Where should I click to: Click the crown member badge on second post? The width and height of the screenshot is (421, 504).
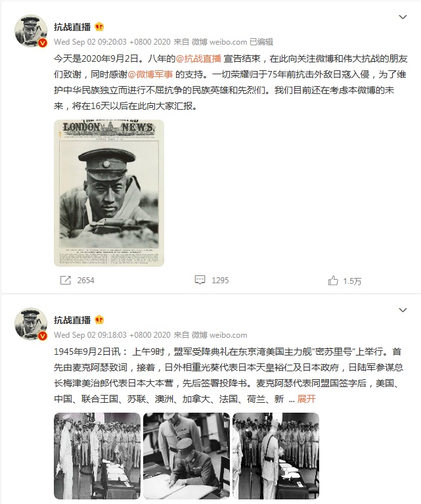(x=99, y=320)
